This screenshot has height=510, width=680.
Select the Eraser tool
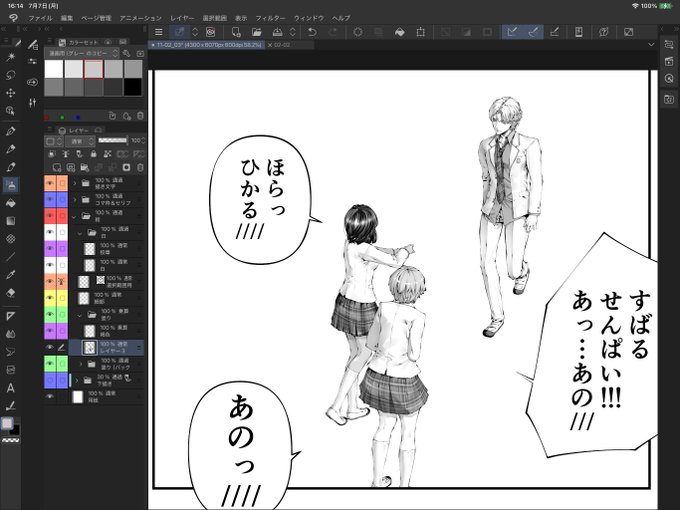[x=10, y=293]
